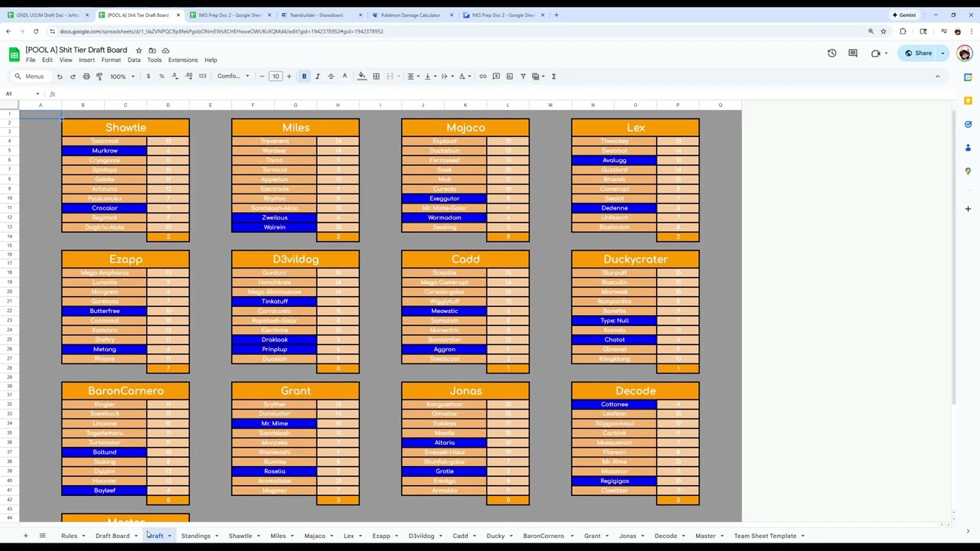This screenshot has width=980, height=551.
Task: Open the Data menu
Action: pyautogui.click(x=134, y=60)
